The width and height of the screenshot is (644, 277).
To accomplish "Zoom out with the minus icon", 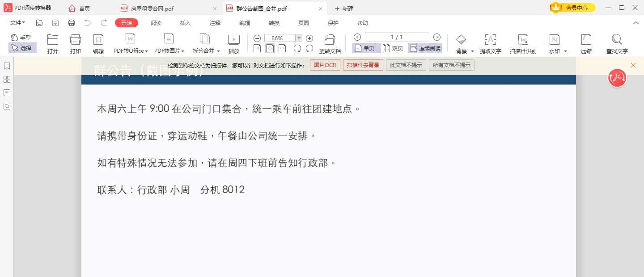I will pyautogui.click(x=257, y=38).
